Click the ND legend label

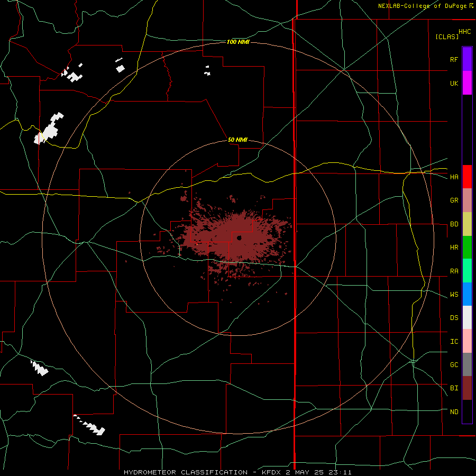point(454,412)
